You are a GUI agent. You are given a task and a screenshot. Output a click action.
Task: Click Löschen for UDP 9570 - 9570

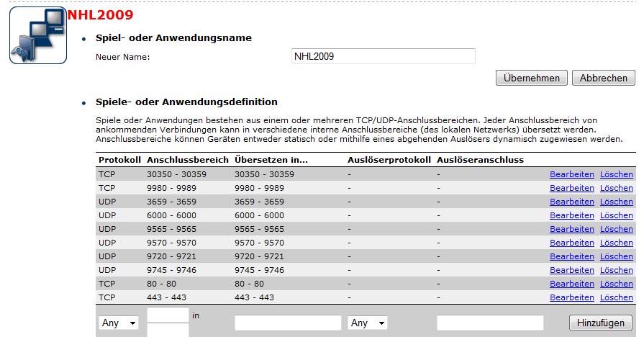pos(617,243)
